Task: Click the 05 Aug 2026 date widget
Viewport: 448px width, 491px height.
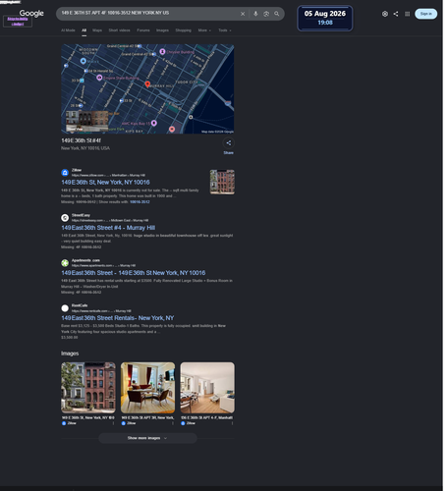Action: 325,18
